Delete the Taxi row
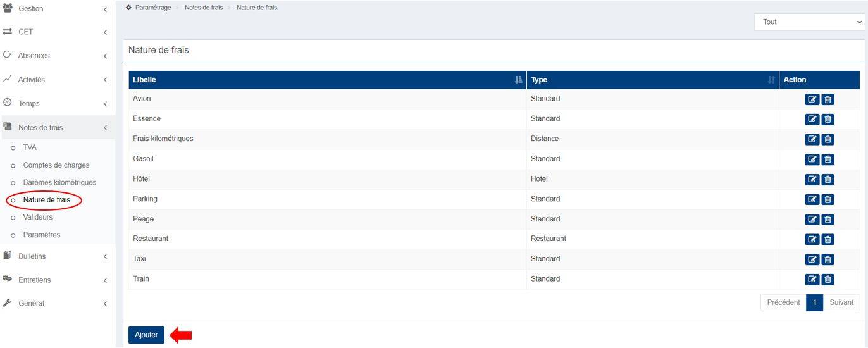 828,259
